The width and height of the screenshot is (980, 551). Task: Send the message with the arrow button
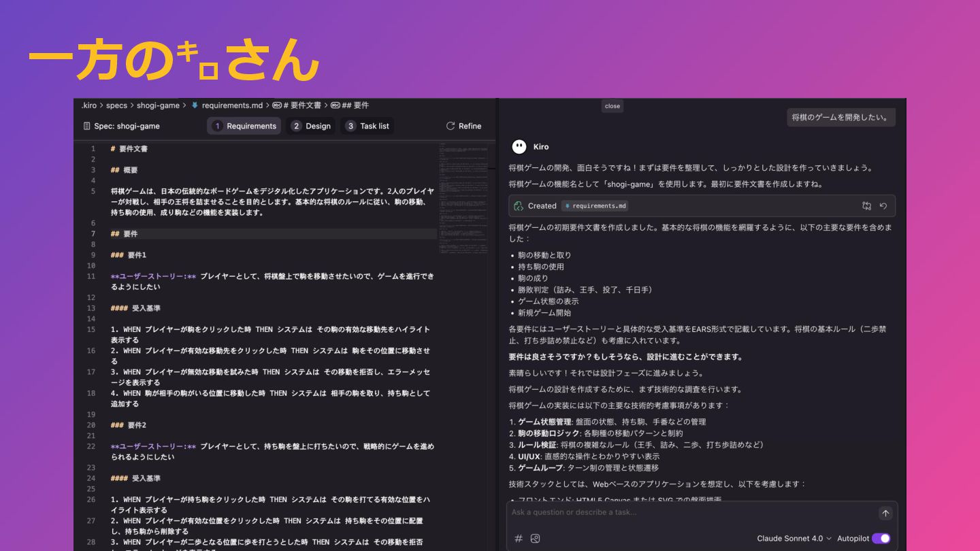[x=885, y=513]
